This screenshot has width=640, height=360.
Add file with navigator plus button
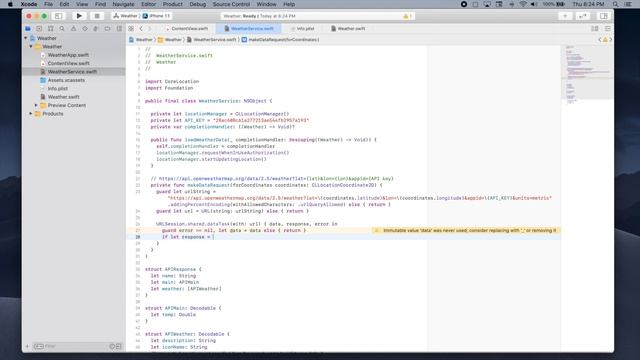[x=27, y=346]
